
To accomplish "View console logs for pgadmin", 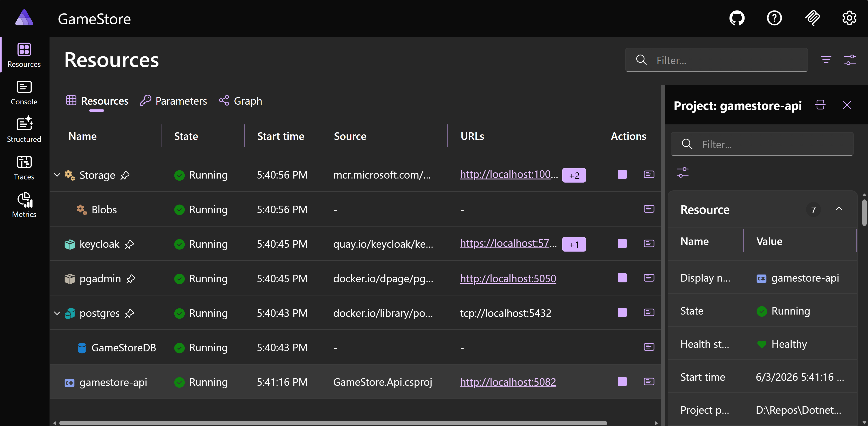I will click(649, 278).
